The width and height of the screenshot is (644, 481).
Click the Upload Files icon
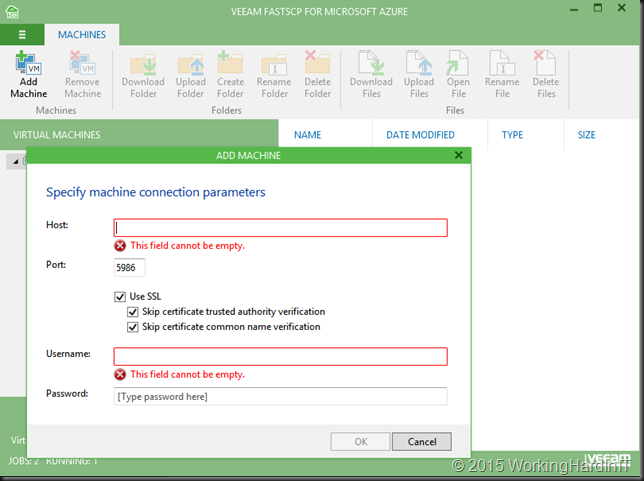[x=419, y=63]
